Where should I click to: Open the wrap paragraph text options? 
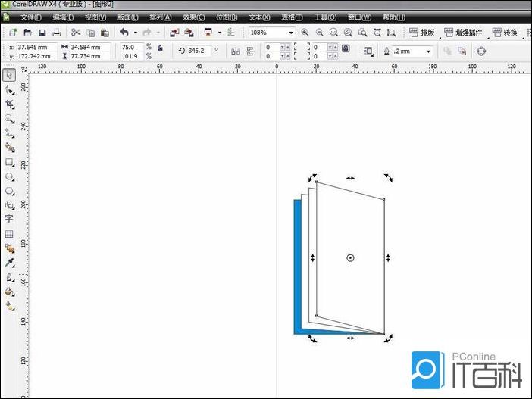[368, 51]
